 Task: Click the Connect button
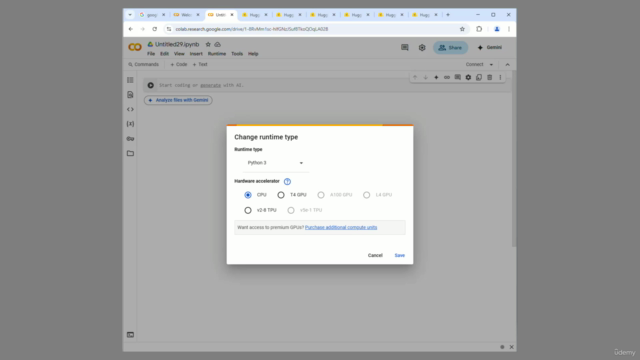tap(474, 64)
